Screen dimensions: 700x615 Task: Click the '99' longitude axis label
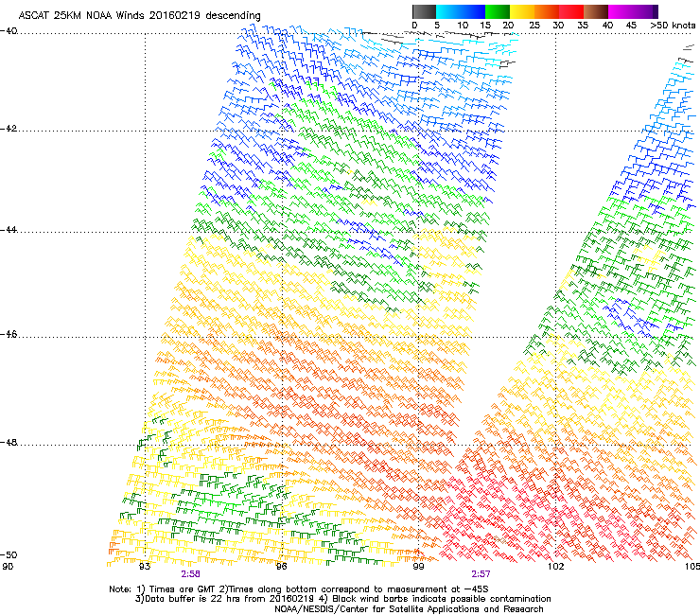pos(418,567)
